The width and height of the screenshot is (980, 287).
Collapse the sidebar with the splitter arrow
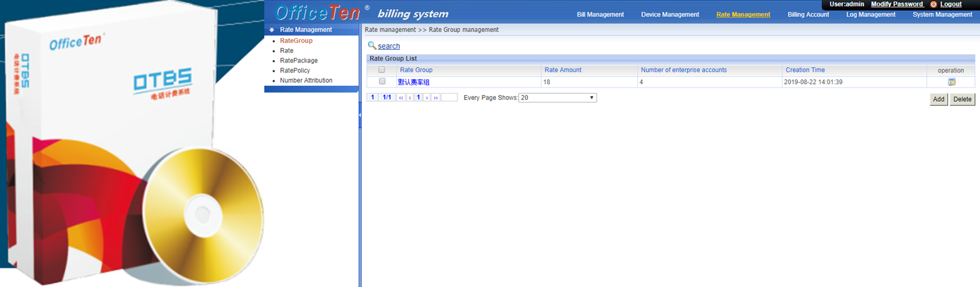pyautogui.click(x=360, y=115)
